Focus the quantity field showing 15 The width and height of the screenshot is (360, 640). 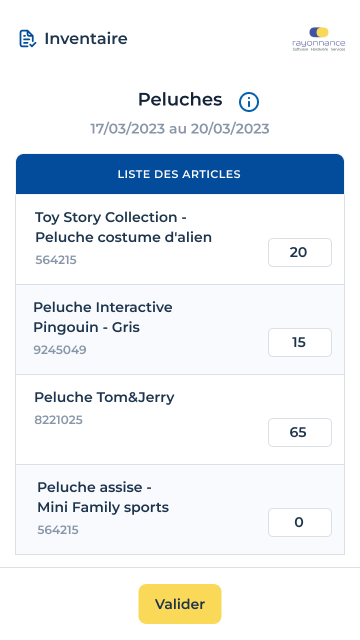pos(300,342)
